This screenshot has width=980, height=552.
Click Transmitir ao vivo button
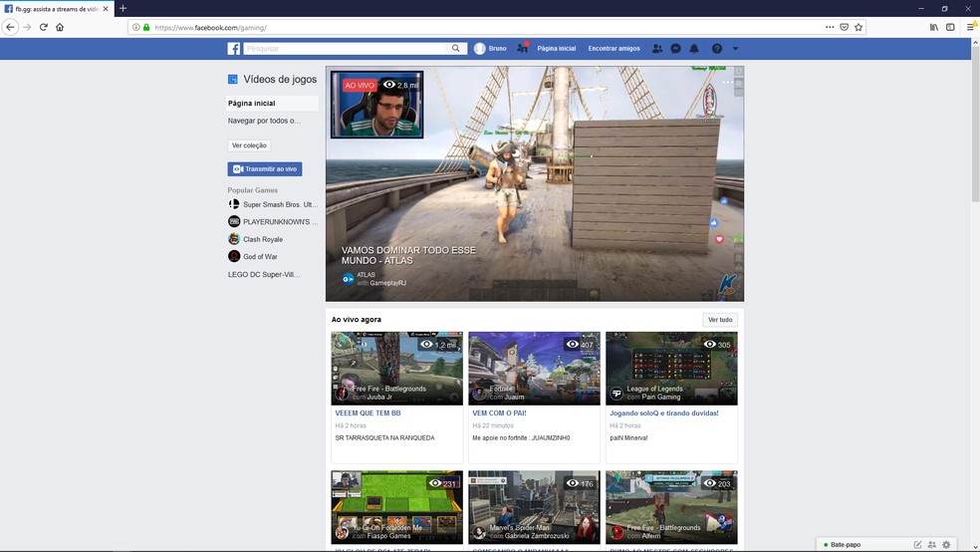(x=264, y=168)
